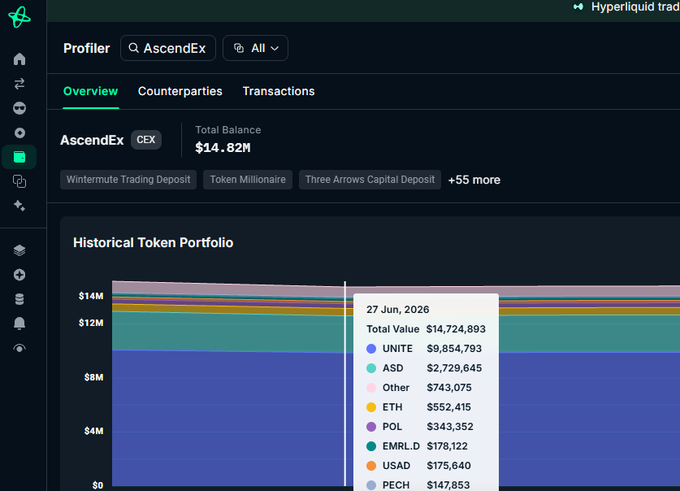Switch to the Overview tab
The image size is (680, 491).
pyautogui.click(x=91, y=91)
